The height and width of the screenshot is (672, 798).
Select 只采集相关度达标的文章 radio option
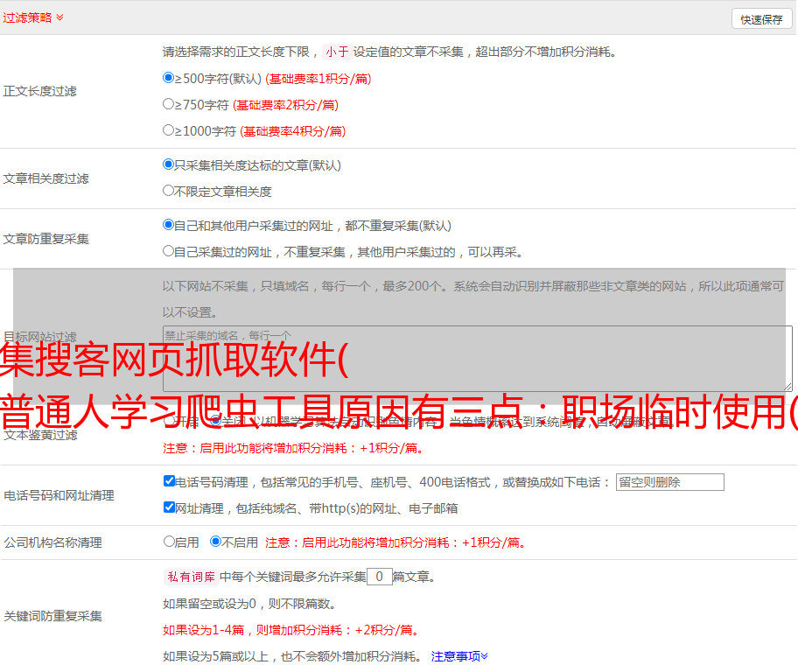point(169,164)
